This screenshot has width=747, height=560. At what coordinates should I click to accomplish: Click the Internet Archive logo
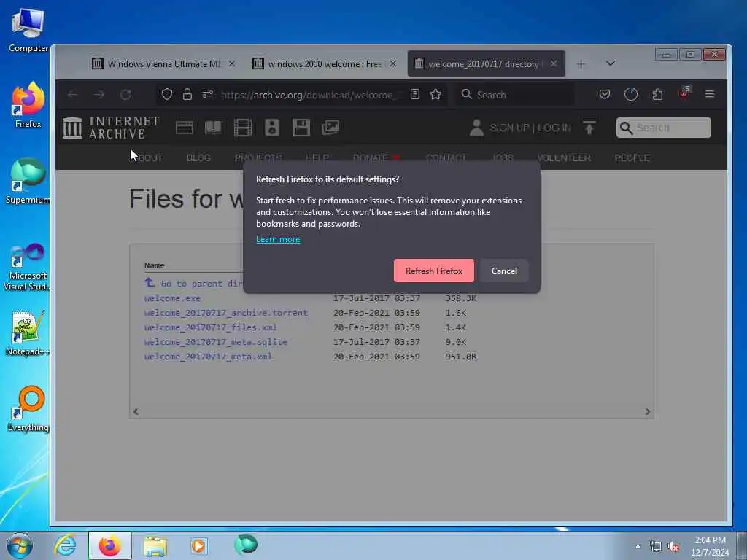click(x=111, y=128)
